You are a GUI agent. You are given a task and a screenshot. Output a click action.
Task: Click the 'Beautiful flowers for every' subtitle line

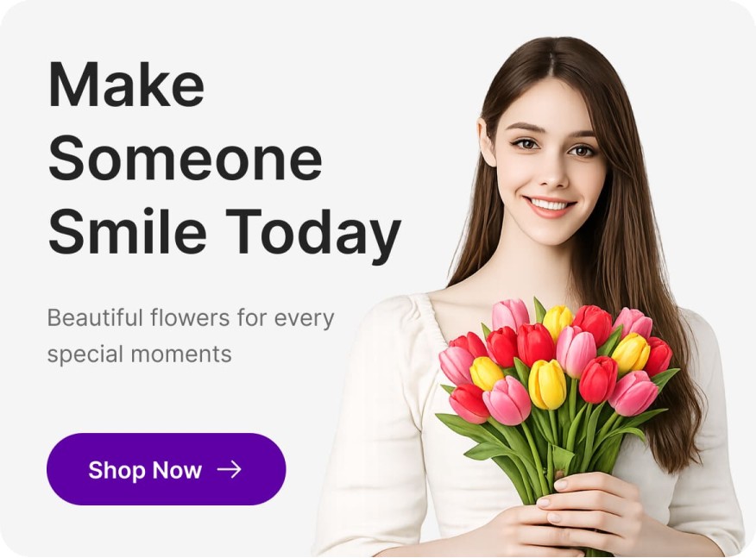[191, 318]
